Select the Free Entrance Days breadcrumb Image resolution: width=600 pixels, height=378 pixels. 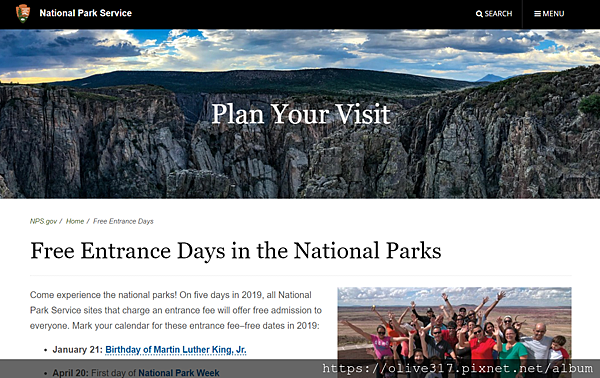(x=123, y=221)
